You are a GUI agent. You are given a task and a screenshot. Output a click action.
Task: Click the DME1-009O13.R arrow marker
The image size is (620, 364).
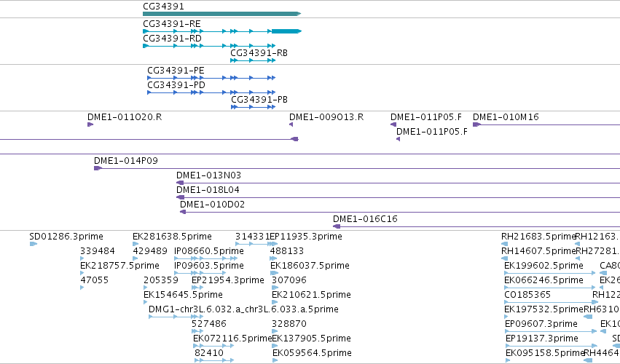click(x=291, y=124)
